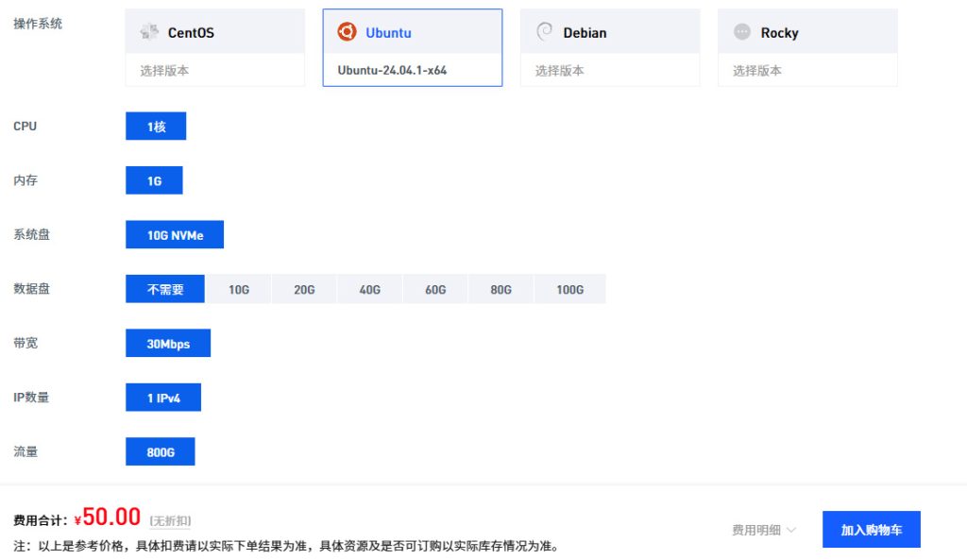
Task: Click the 加入购物车 button
Action: coord(872,529)
